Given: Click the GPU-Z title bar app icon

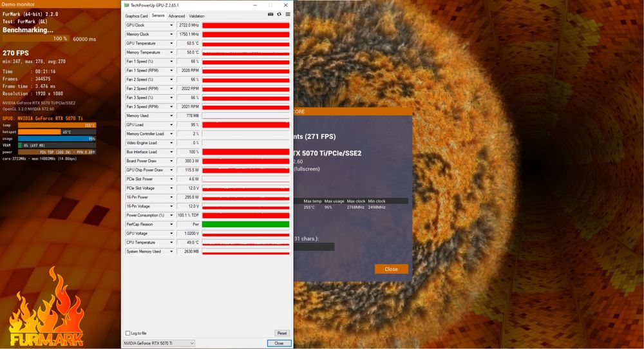Looking at the screenshot, I should click(126, 5).
